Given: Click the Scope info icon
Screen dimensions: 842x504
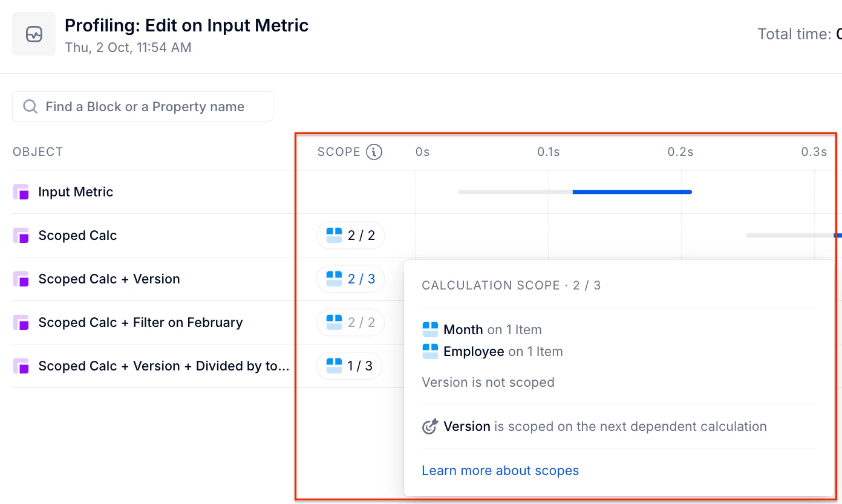Looking at the screenshot, I should 374,152.
